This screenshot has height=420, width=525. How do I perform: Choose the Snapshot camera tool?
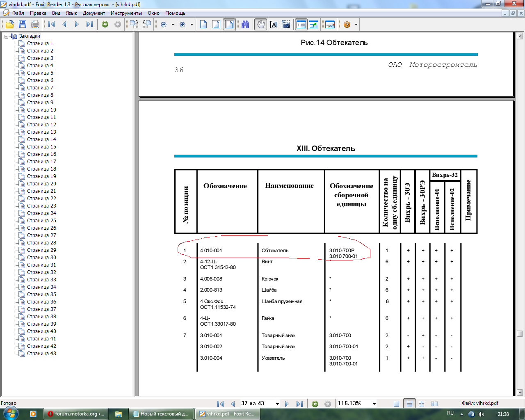point(285,25)
